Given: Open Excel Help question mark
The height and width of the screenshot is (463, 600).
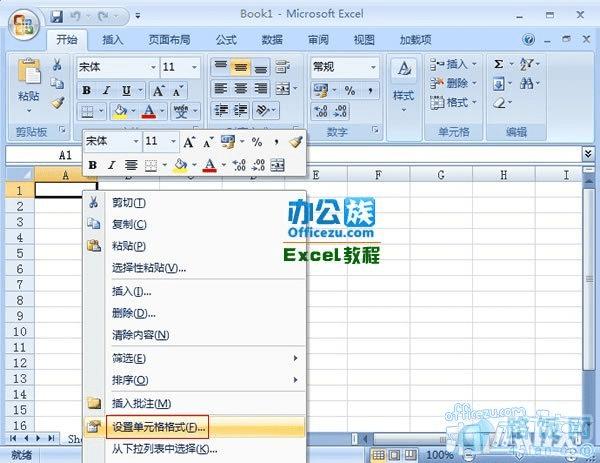Looking at the screenshot, I should (528, 39).
